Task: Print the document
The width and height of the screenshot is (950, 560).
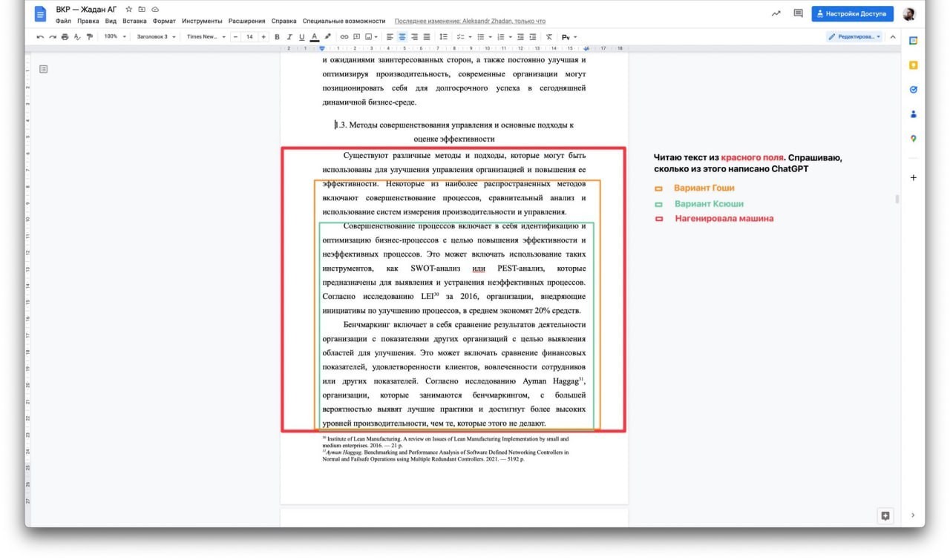Action: 65,37
